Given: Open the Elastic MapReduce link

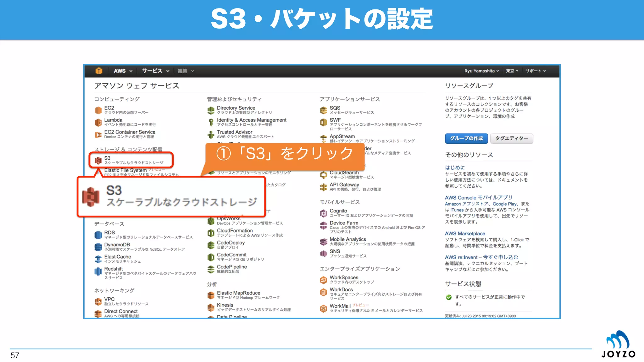Looking at the screenshot, I should click(x=238, y=293).
